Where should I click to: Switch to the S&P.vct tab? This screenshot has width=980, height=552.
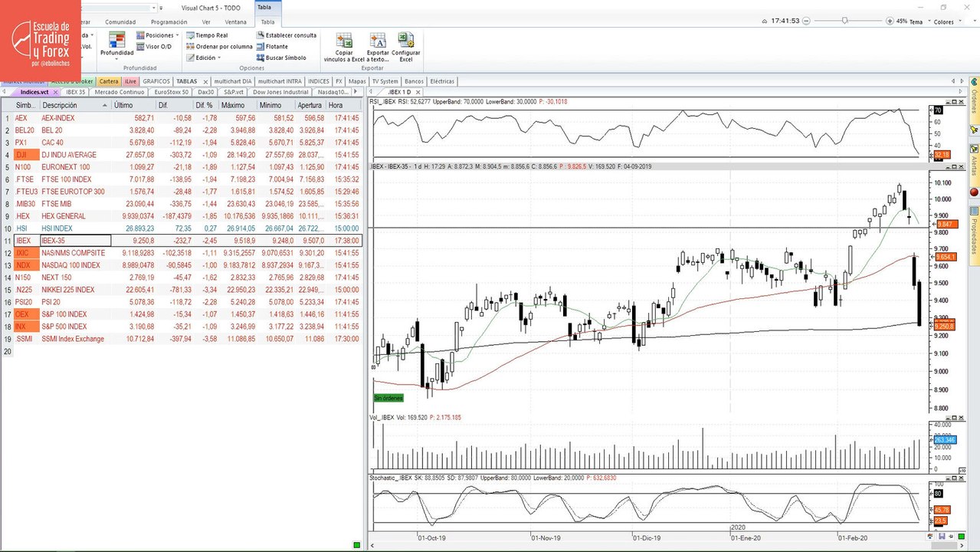click(234, 92)
